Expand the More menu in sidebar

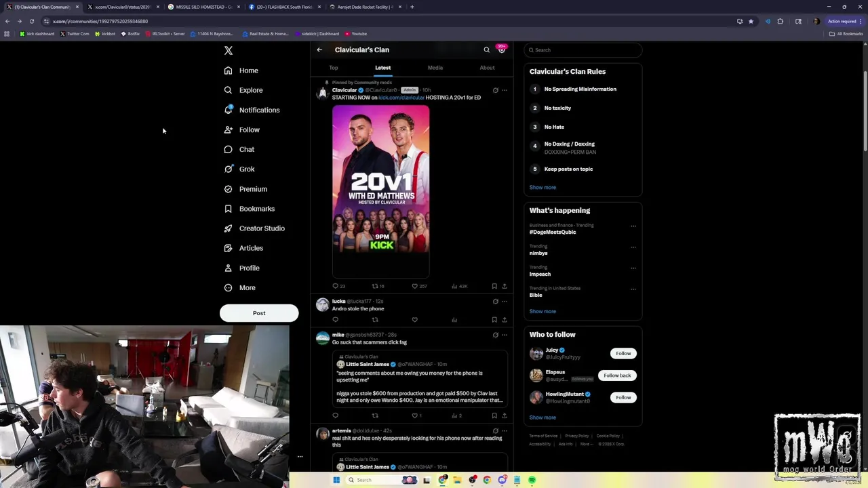click(240, 287)
